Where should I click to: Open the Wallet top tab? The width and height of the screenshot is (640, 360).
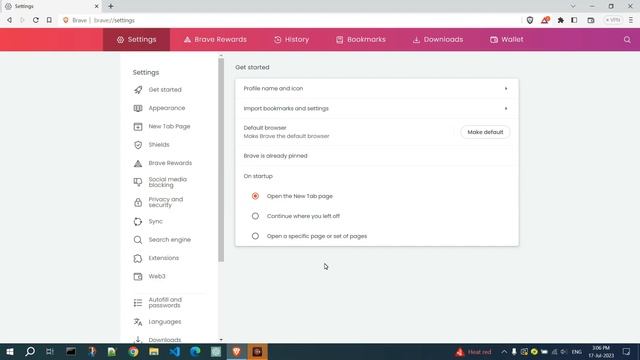point(507,40)
